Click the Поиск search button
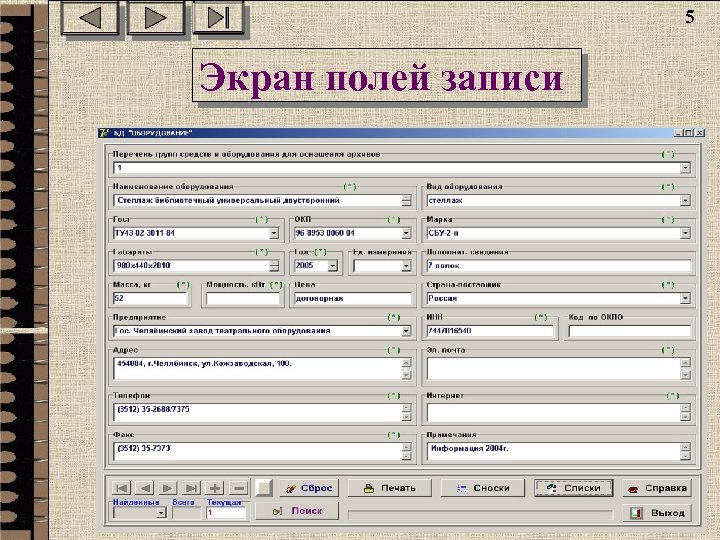 click(297, 511)
